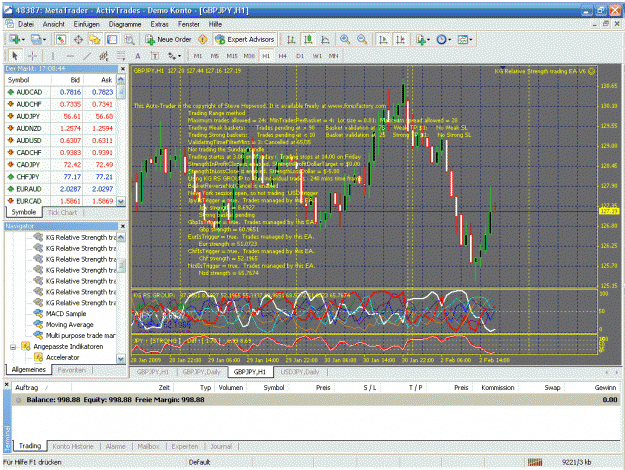Switch chart to line chart icon
This screenshot has width=625, height=470.
[325, 39]
